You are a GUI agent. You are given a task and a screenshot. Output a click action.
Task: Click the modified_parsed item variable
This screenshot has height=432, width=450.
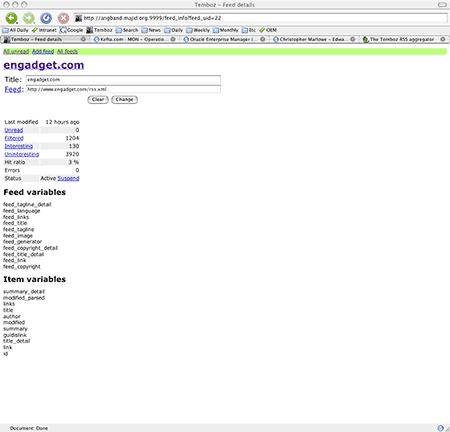pyautogui.click(x=24, y=298)
